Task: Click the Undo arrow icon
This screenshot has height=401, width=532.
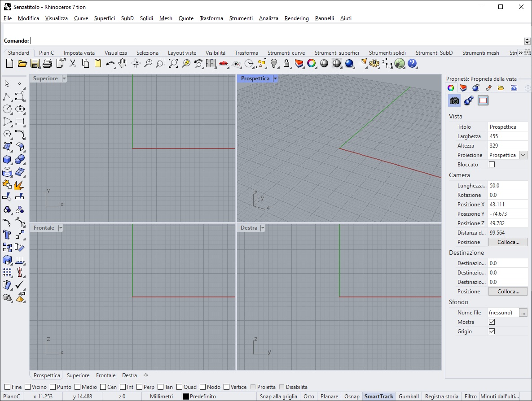Action: (x=110, y=63)
